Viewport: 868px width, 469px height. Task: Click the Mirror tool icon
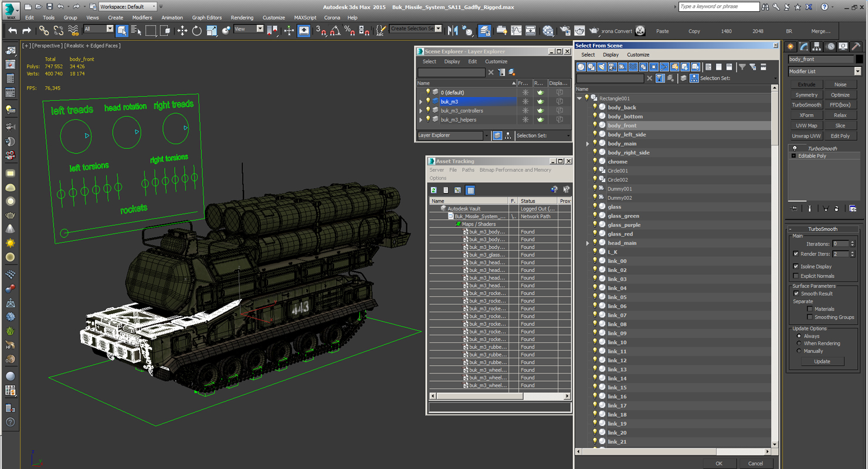pyautogui.click(x=453, y=30)
